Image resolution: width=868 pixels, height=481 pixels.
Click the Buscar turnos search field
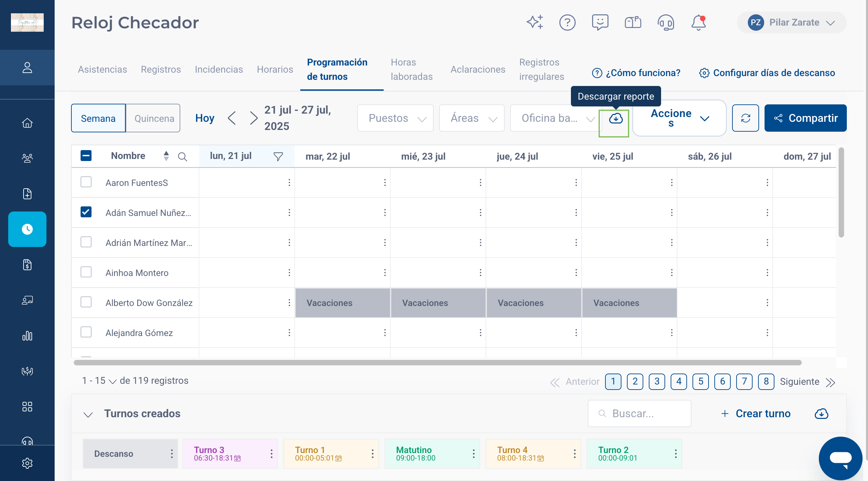[639, 413]
